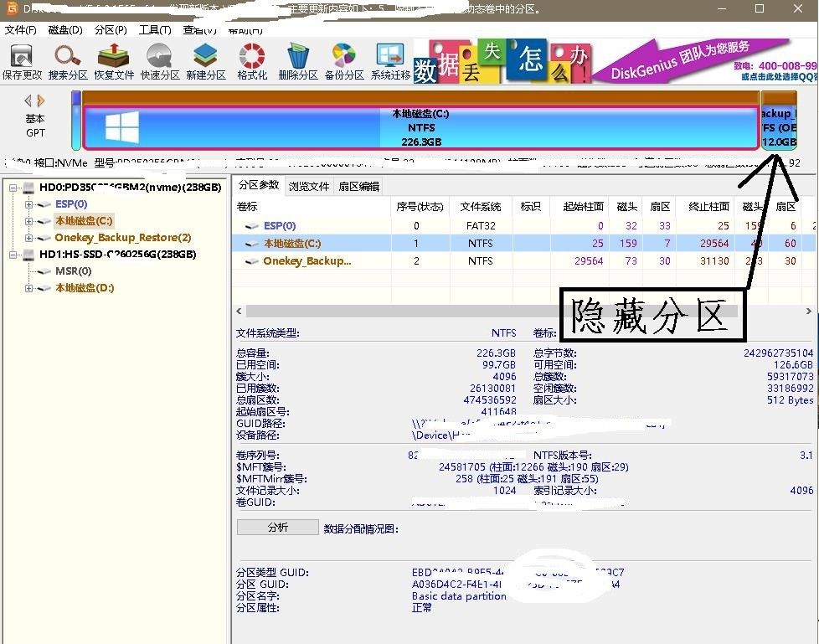The height and width of the screenshot is (644, 819).
Task: Click the 文件系统 column header
Action: [481, 207]
